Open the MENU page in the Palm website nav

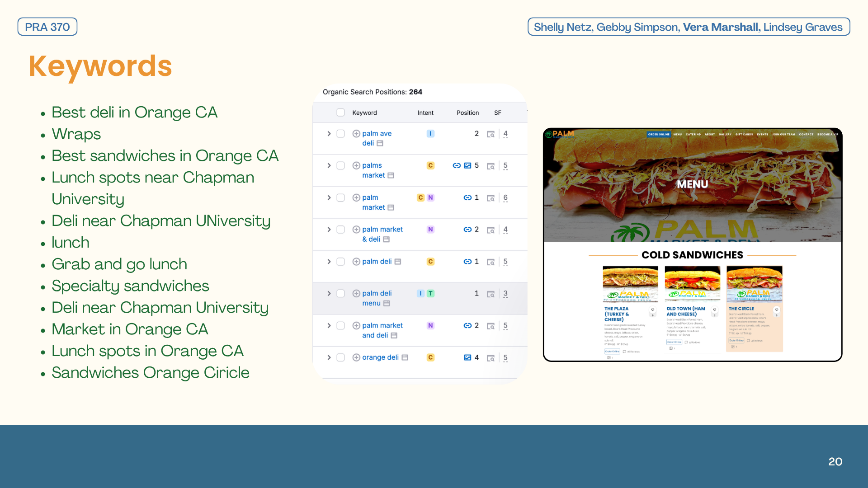677,134
